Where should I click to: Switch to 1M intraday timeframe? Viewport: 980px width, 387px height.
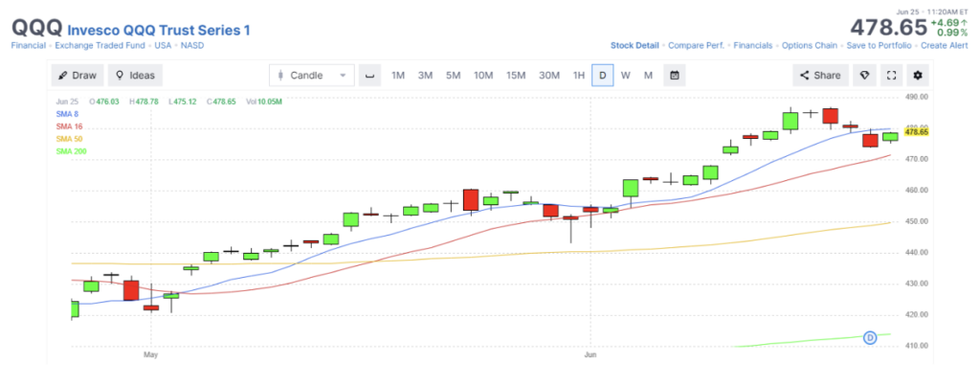(x=398, y=75)
